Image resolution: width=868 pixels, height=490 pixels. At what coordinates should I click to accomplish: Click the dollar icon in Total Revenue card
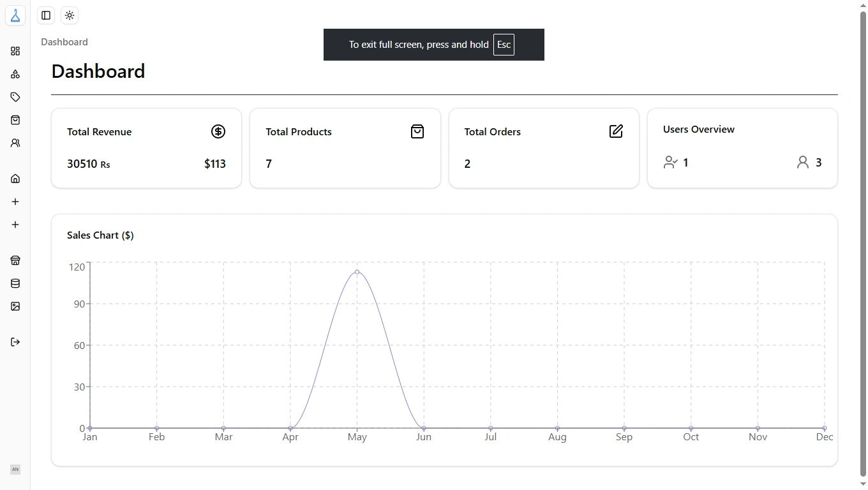218,131
